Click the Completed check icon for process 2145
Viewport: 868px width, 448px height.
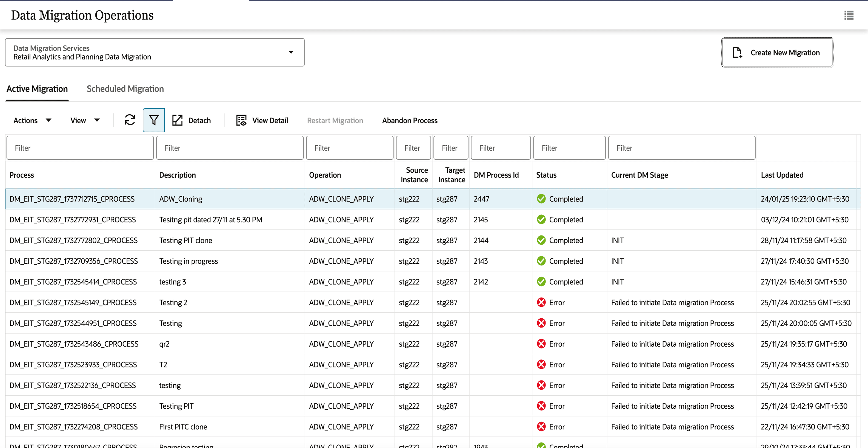[541, 219]
